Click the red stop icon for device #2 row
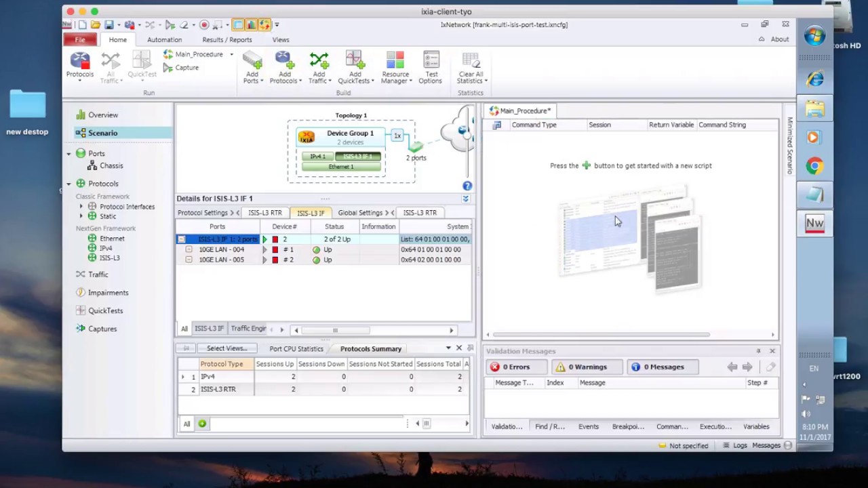 (275, 260)
